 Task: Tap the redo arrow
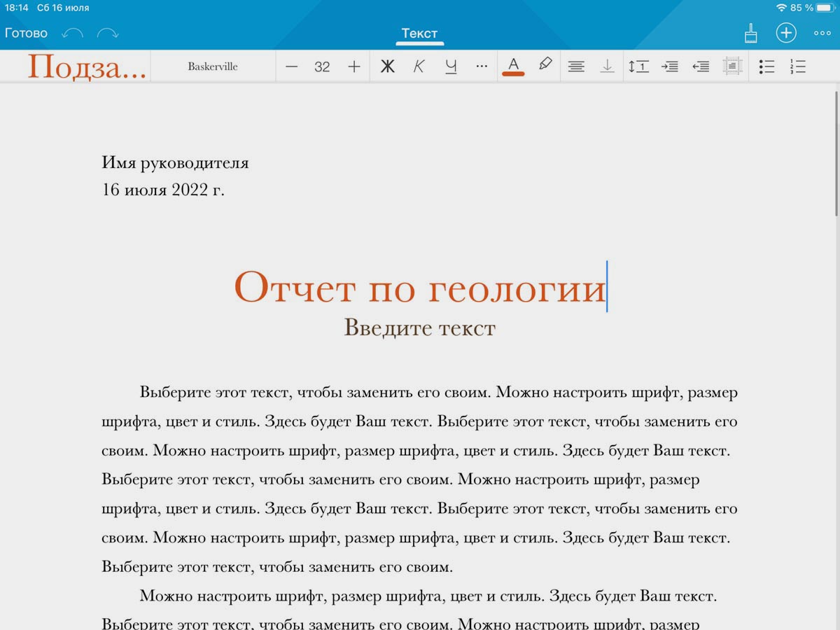point(107,34)
